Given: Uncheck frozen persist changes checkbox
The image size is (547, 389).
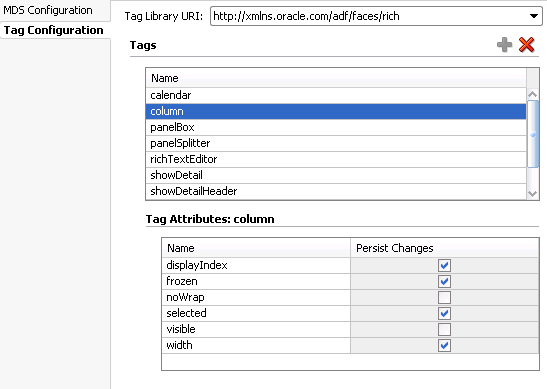Looking at the screenshot, I should [444, 282].
